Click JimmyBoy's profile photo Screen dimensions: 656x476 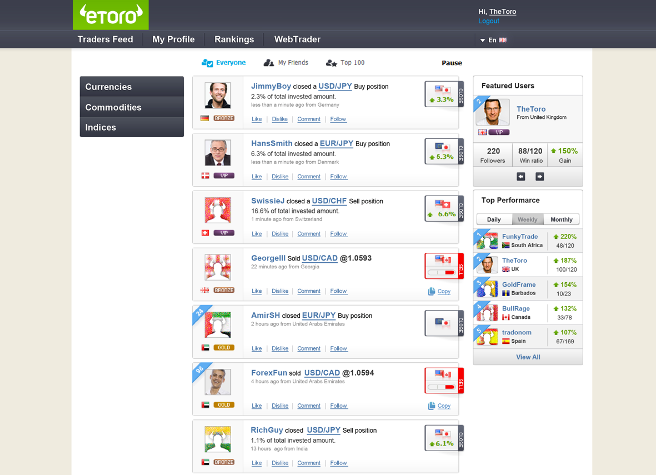[218, 95]
